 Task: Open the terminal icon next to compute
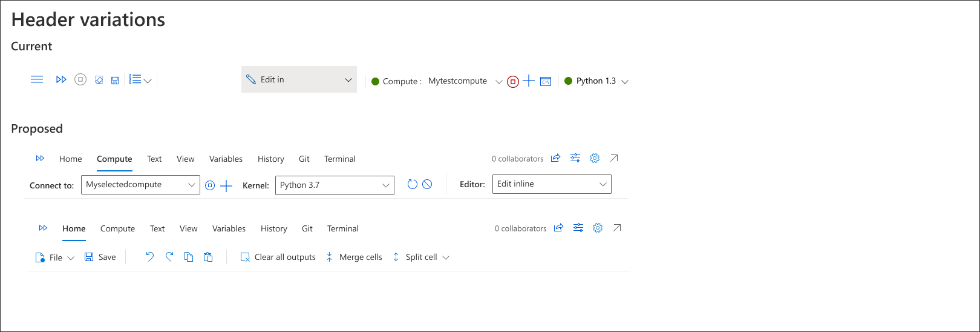546,82
